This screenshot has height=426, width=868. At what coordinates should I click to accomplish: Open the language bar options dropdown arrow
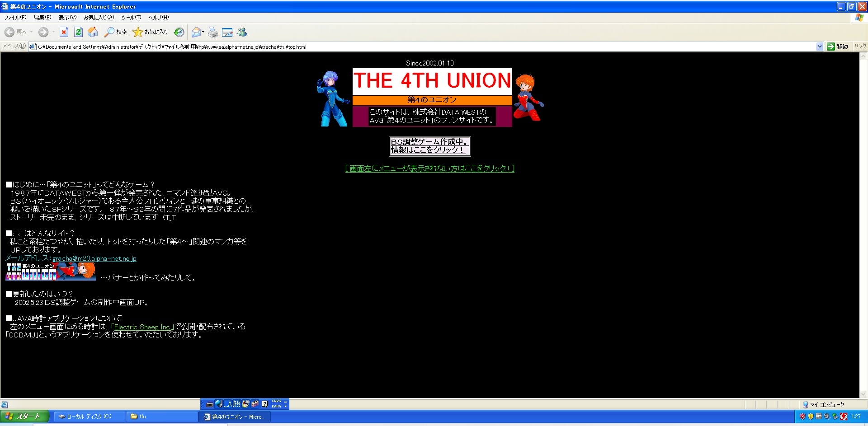pyautogui.click(x=285, y=407)
